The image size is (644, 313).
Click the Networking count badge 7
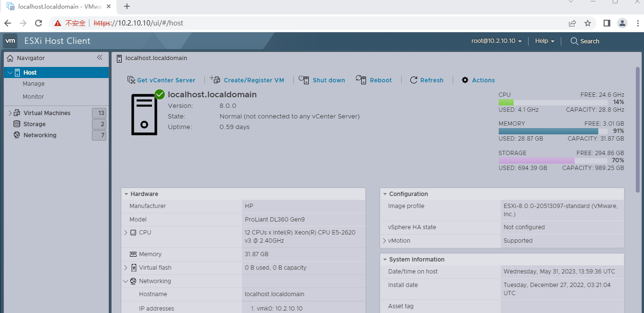[99, 135]
